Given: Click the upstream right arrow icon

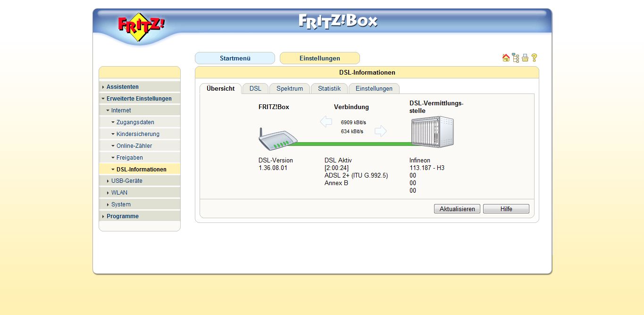Looking at the screenshot, I should pos(381,131).
